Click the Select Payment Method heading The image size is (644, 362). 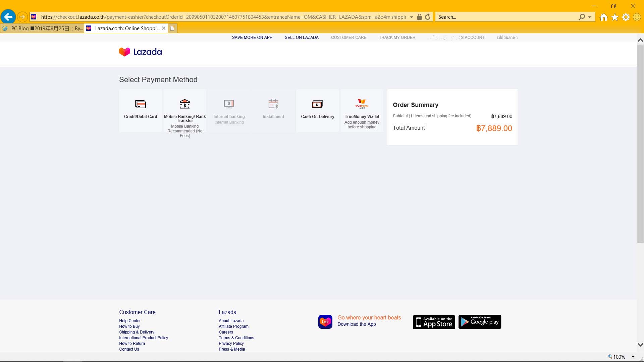coord(158,80)
